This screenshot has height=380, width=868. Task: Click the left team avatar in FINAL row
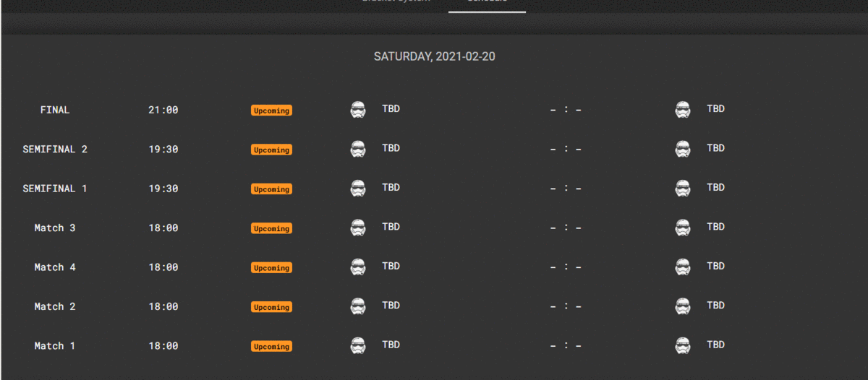pos(358,110)
